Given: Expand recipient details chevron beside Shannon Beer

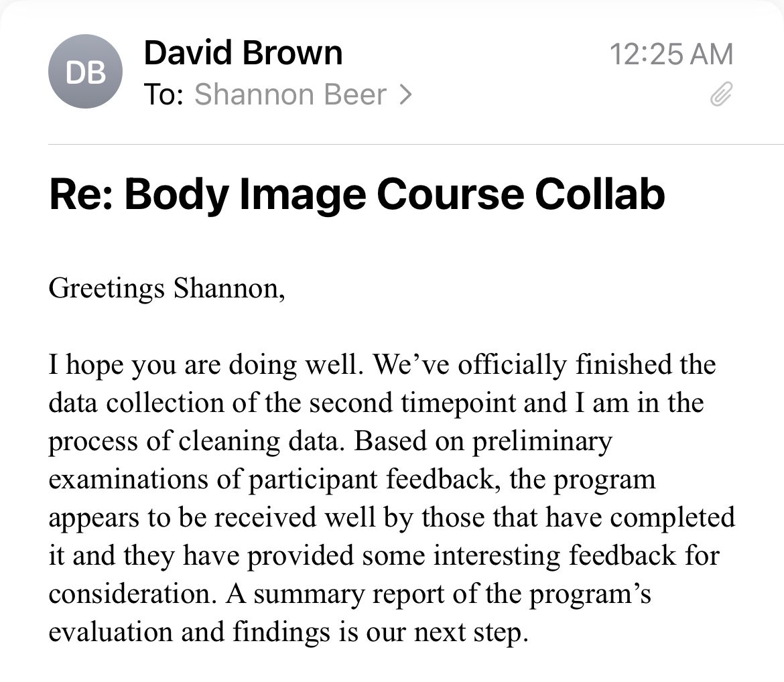Looking at the screenshot, I should [405, 96].
